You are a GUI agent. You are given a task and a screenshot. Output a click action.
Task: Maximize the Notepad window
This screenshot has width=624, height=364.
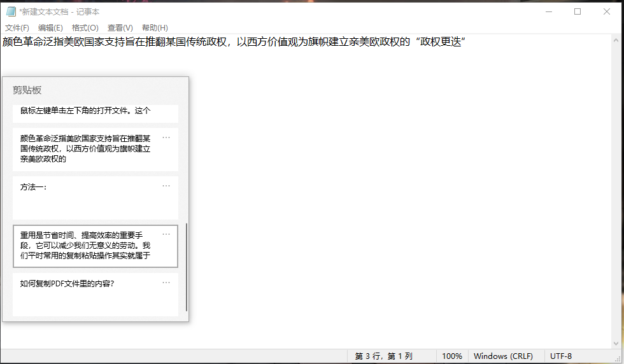point(578,11)
